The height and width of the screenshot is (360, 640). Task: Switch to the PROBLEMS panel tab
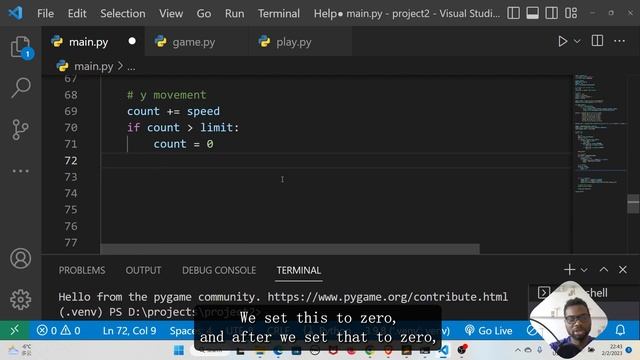[x=82, y=270]
